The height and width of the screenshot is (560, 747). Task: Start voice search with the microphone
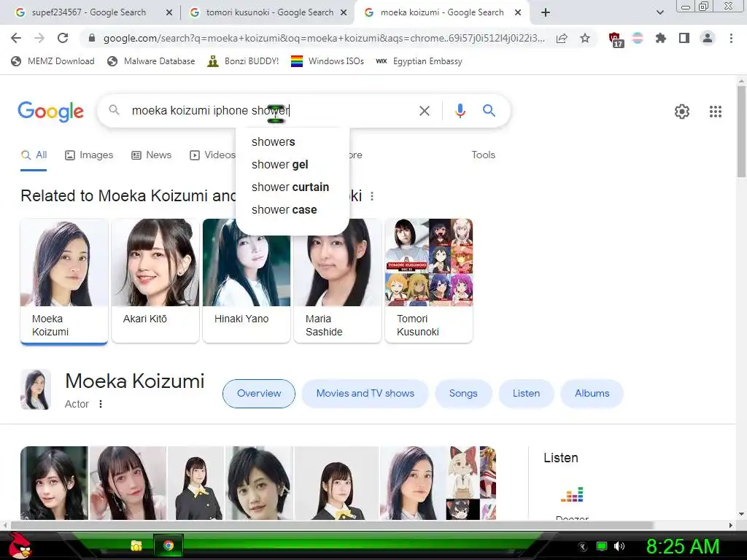pos(460,111)
